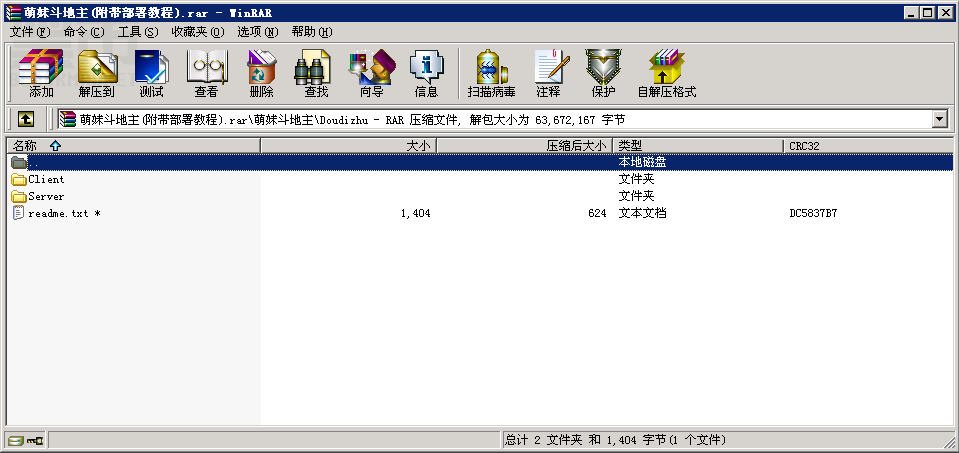Open the 选项(N) menu
Screen dimensions: 959x453
coord(257,32)
